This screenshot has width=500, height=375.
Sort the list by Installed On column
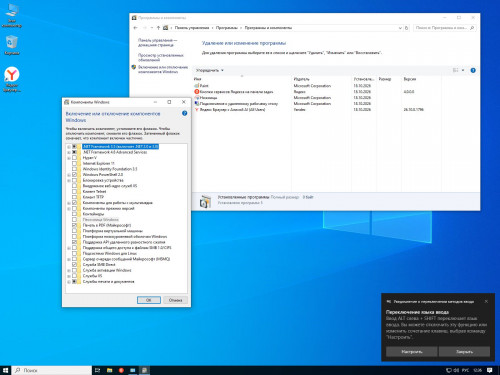(364, 79)
